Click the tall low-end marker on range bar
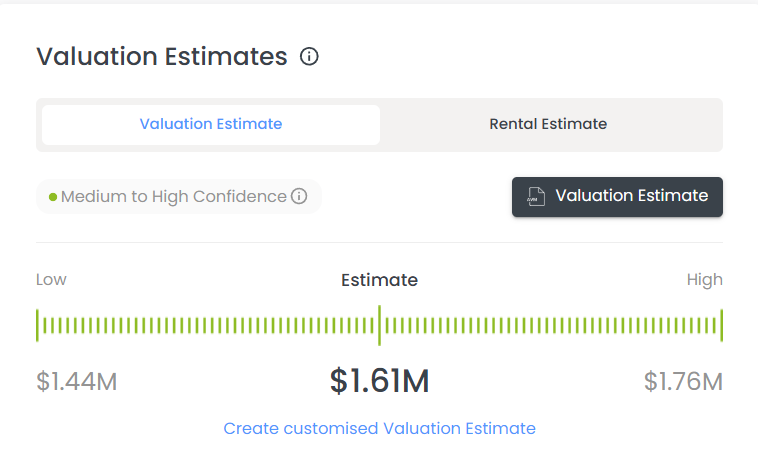Image resolution: width=758 pixels, height=468 pixels. (x=38, y=325)
